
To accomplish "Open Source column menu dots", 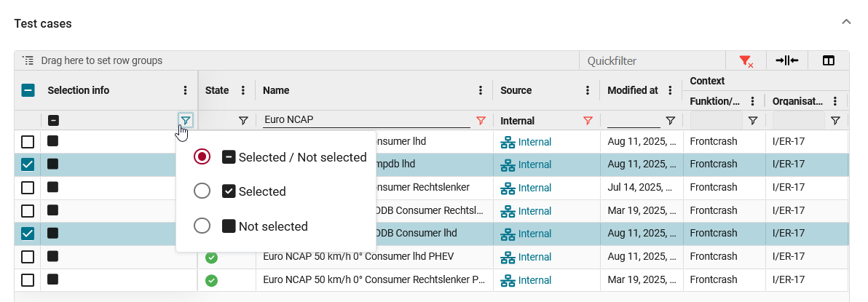I will (588, 90).
